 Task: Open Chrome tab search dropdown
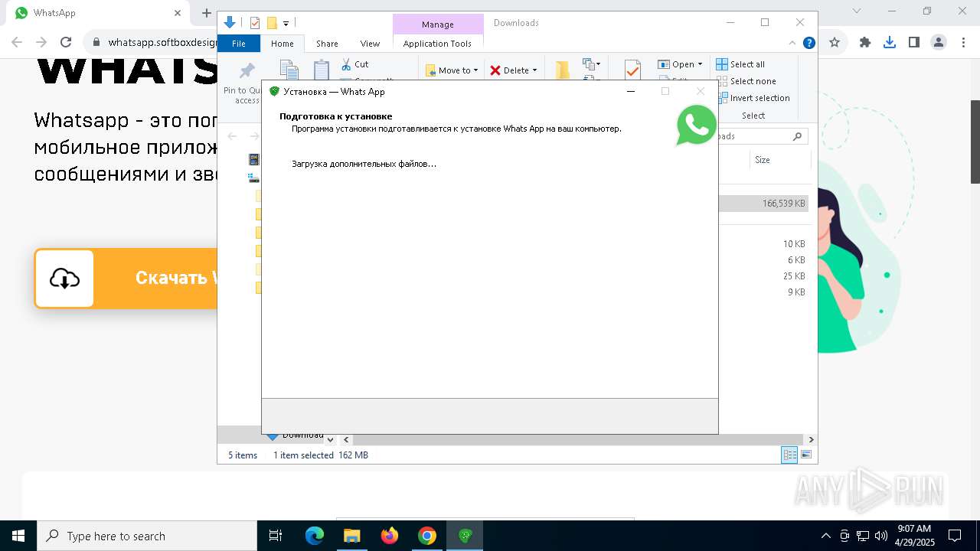(x=857, y=11)
